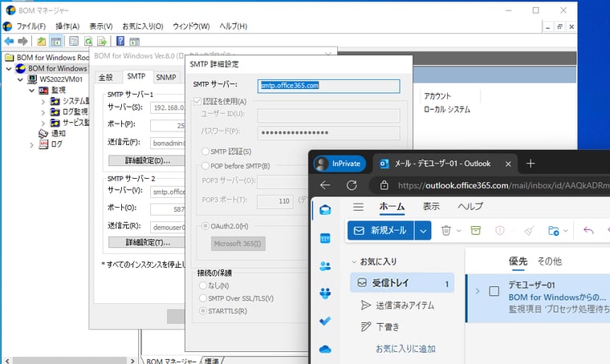Open the Outlook Calendar icon in left rail
This screenshot has width=610, height=364.
[x=325, y=238]
